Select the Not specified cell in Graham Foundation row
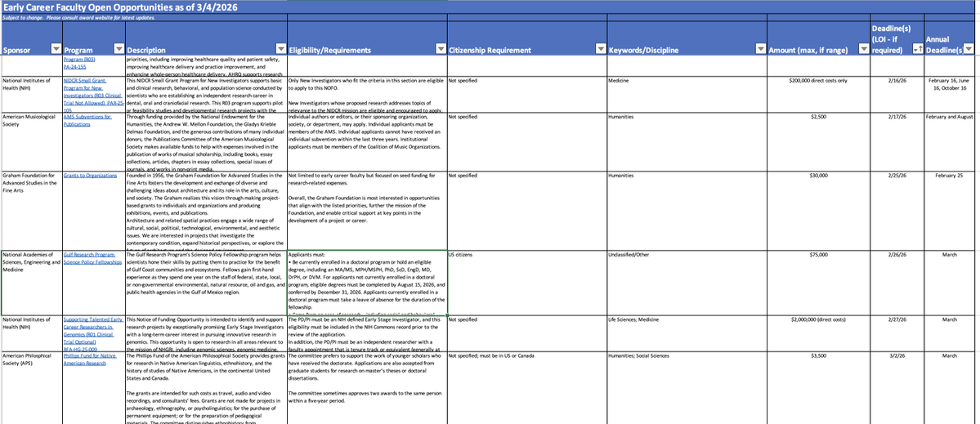The width and height of the screenshot is (980, 424). [x=527, y=211]
